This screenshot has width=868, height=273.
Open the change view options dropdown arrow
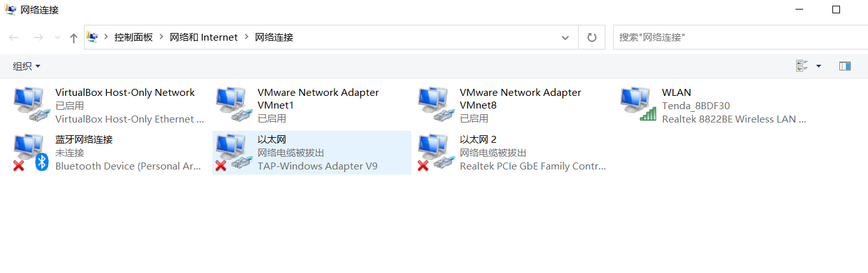click(818, 66)
